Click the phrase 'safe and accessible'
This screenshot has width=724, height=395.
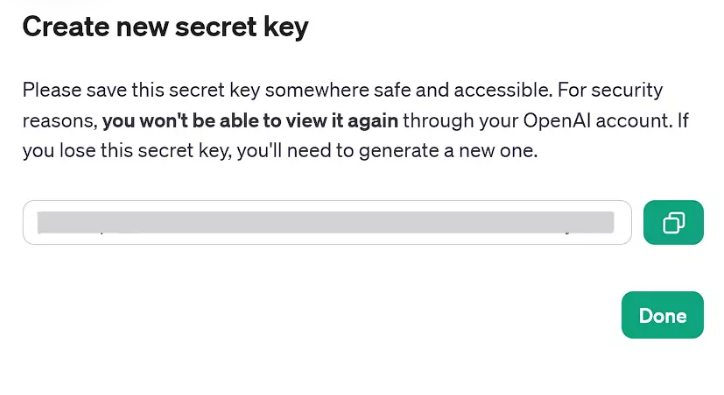(x=463, y=90)
